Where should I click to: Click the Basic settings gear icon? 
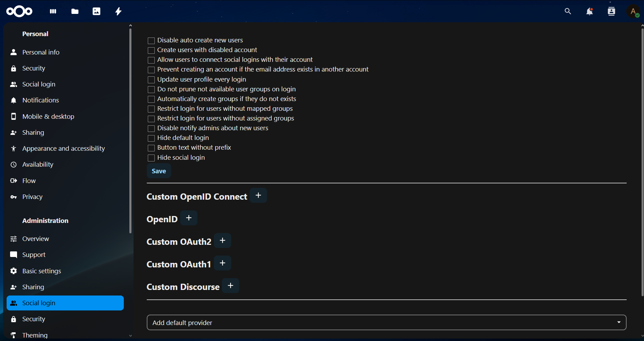click(14, 271)
